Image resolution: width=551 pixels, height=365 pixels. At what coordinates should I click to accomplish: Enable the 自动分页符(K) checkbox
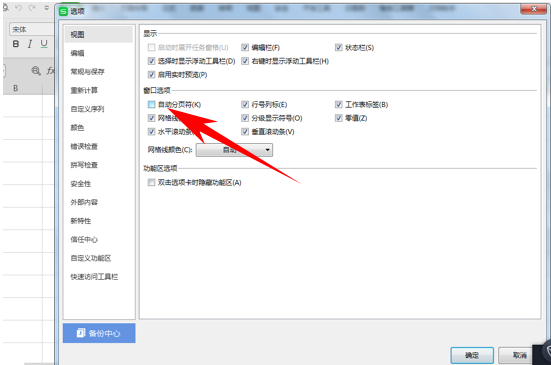[x=151, y=104]
